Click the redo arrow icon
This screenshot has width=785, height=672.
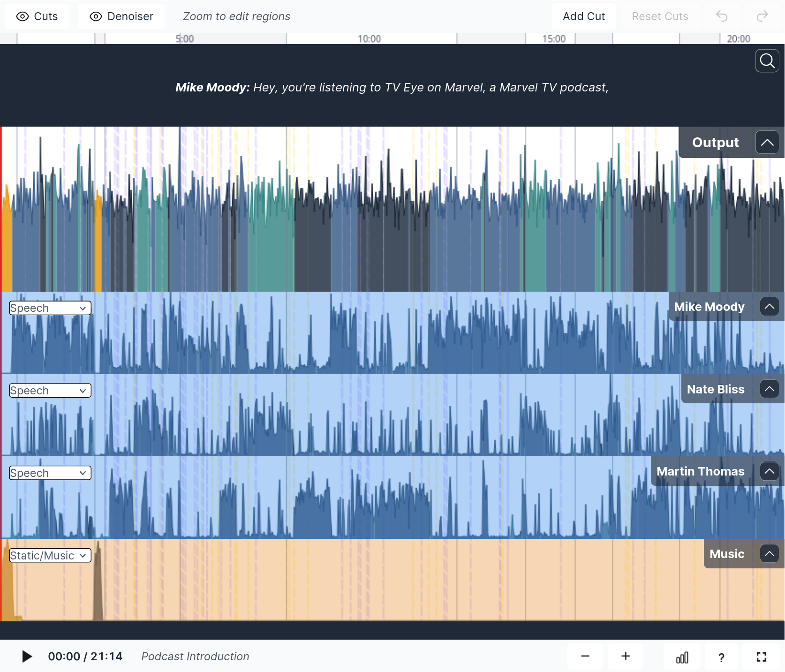(x=762, y=16)
